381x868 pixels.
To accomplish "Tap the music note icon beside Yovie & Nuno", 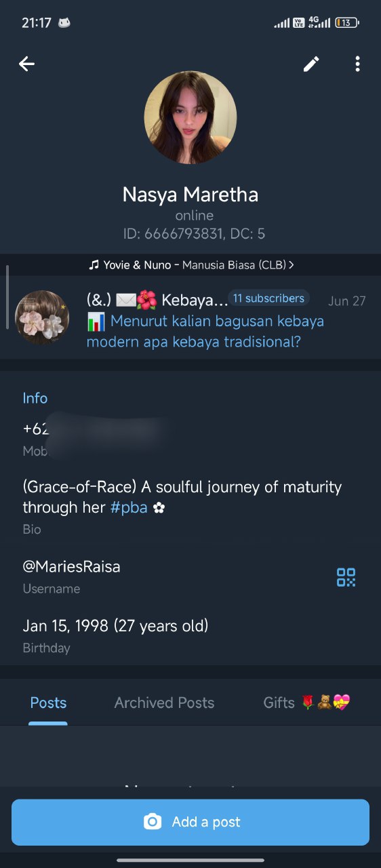I will point(94,264).
